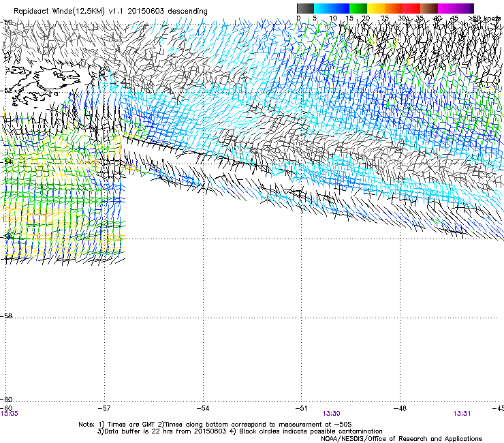The width and height of the screenshot is (504, 443).
Task: Click the purple "15:05" swath time
Action: 10,414
